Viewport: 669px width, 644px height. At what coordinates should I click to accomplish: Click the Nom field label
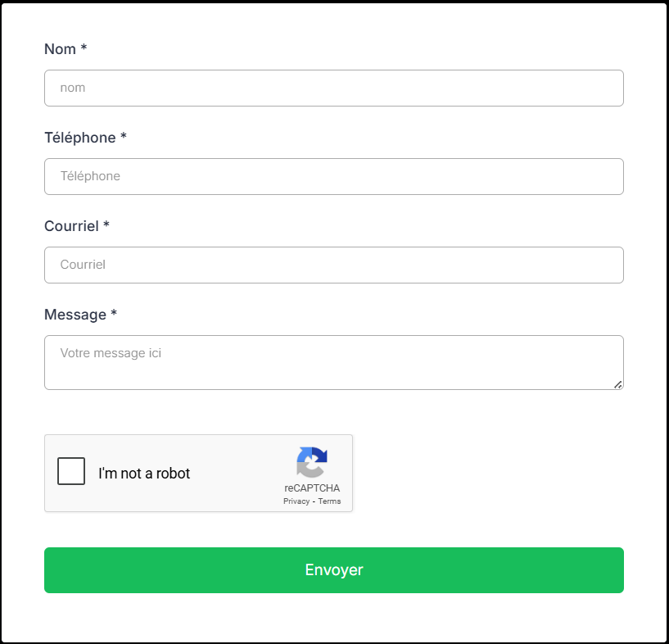[60, 49]
